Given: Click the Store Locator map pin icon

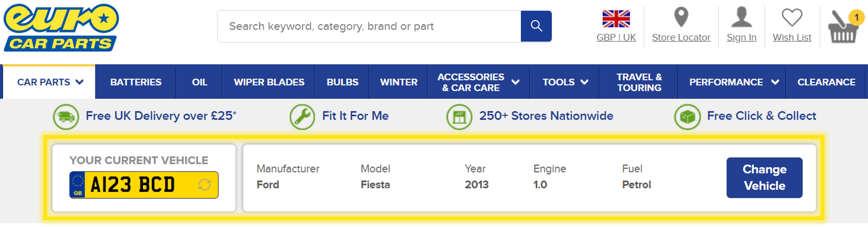Looking at the screenshot, I should [681, 17].
